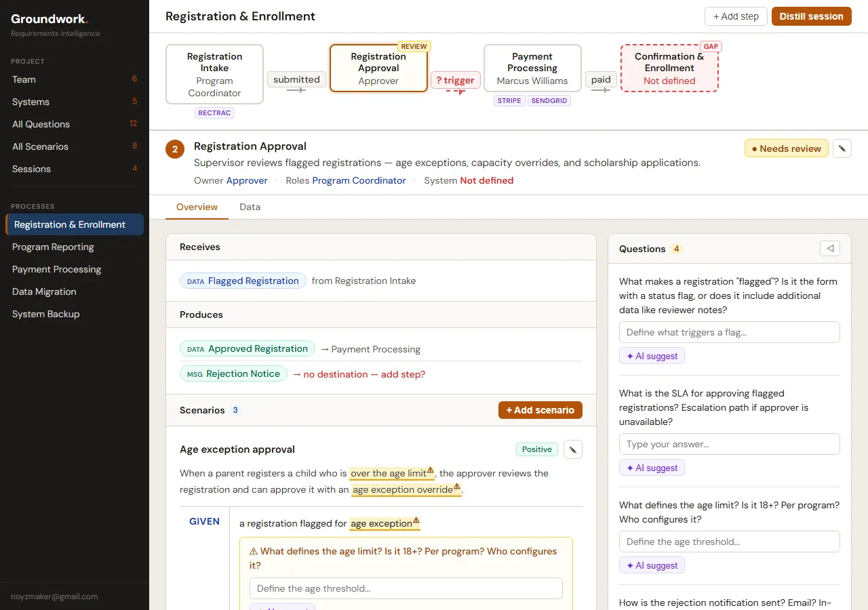Click the + Add step button

[x=736, y=16]
